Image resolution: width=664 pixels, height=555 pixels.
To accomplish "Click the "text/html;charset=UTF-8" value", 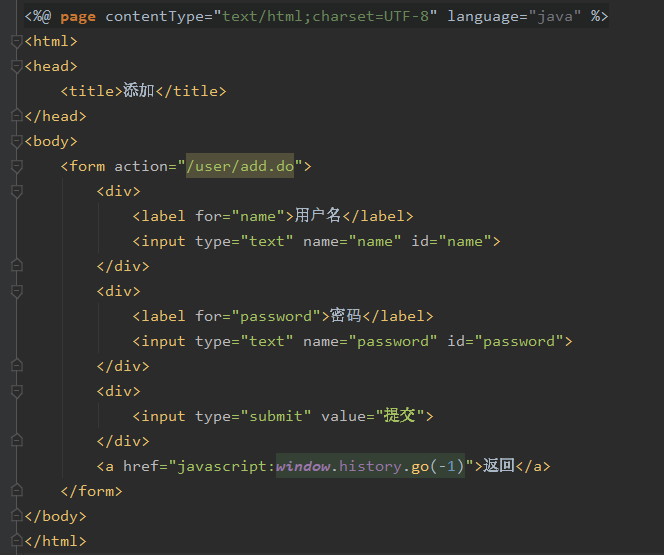I will 326,16.
